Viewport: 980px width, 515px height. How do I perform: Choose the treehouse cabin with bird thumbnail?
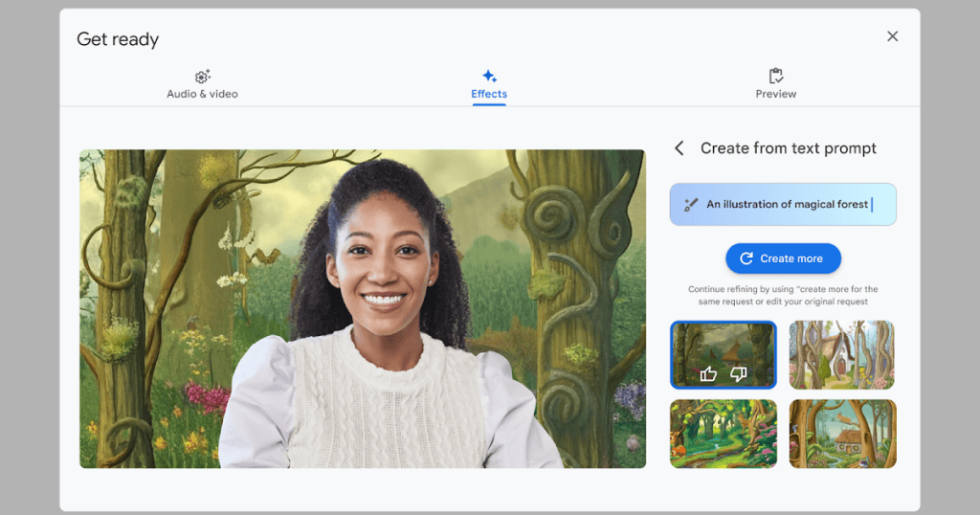pyautogui.click(x=842, y=434)
